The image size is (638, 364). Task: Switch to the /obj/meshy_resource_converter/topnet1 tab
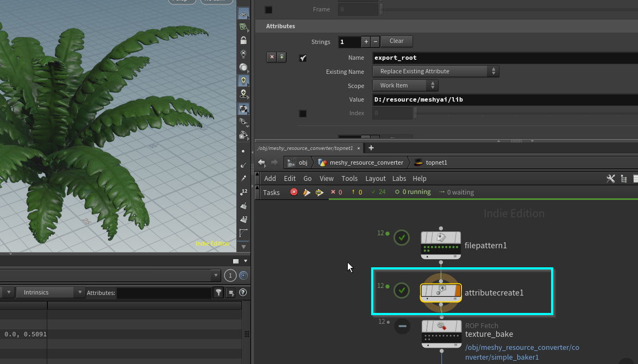(x=305, y=148)
